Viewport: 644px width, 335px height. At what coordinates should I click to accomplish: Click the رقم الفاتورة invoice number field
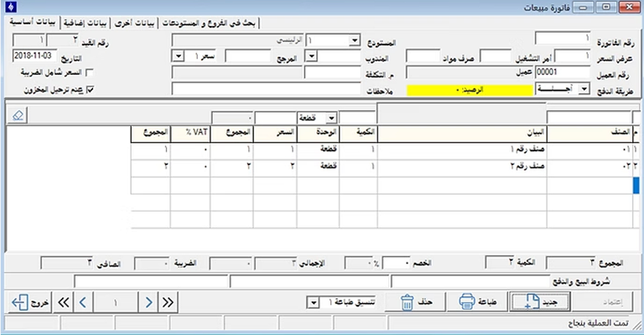[563, 39]
